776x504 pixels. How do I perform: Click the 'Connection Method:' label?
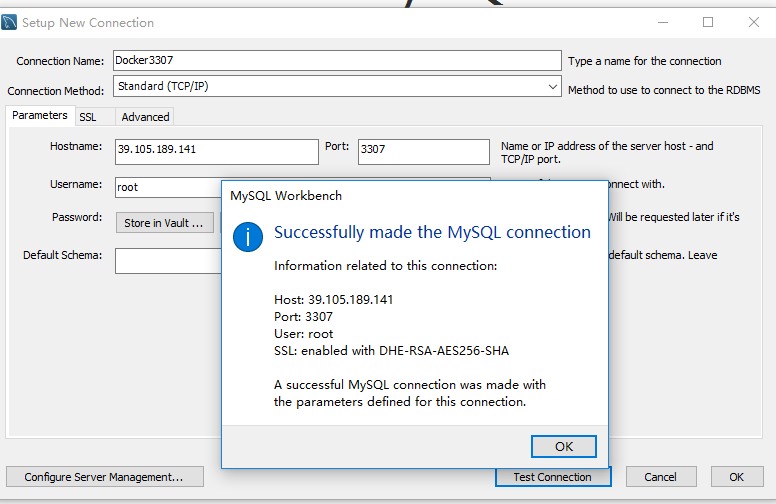[x=55, y=91]
